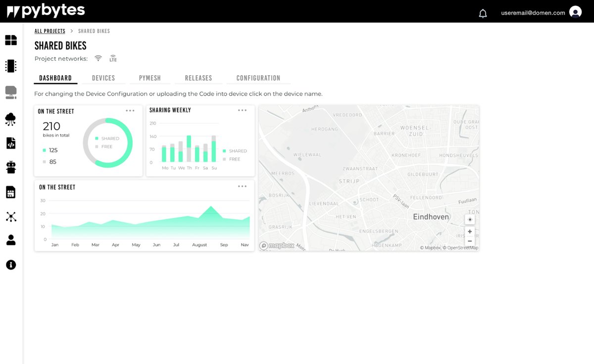Open the cloud integrations sidebar icon
Screen dimensions: 594x364
tap(10, 119)
